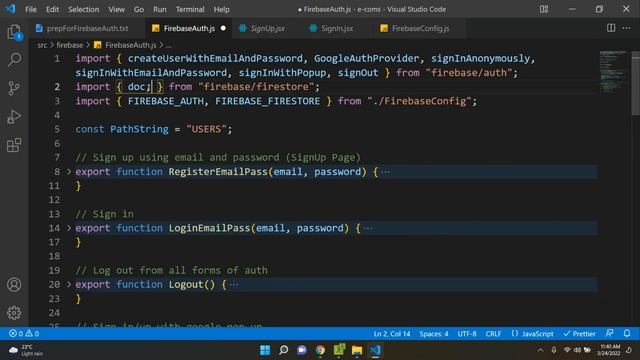Open the View menu
640x360 pixels.
coord(116,9)
